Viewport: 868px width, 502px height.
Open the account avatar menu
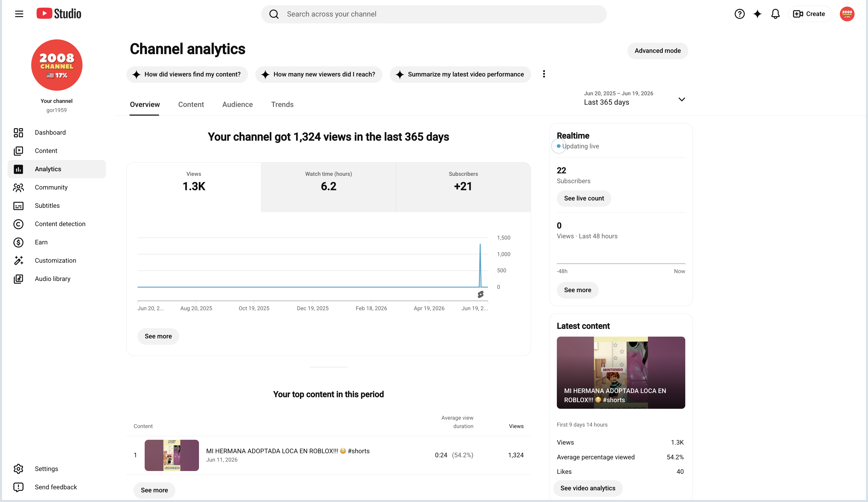point(847,14)
